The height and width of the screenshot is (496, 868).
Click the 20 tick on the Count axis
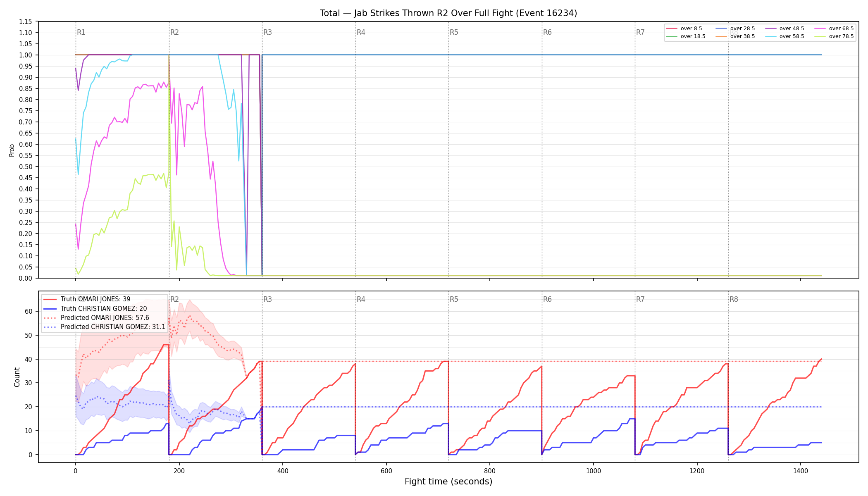click(x=29, y=407)
